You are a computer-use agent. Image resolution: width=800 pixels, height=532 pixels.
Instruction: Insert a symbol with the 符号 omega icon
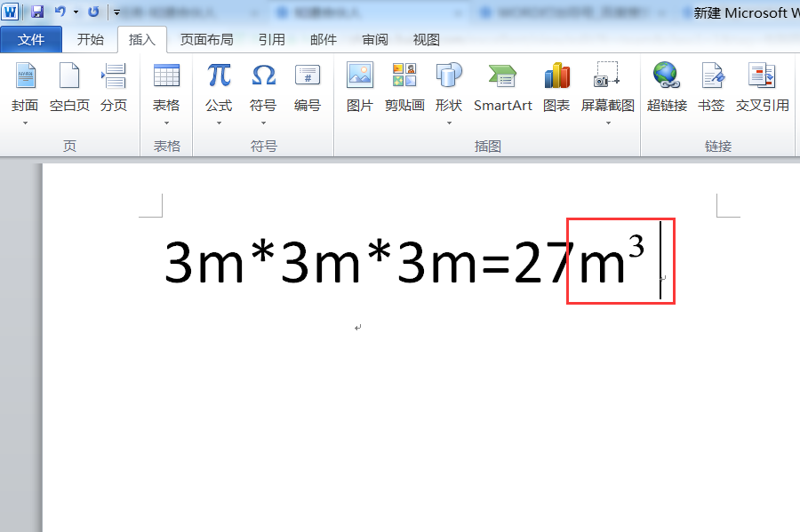pos(263,75)
